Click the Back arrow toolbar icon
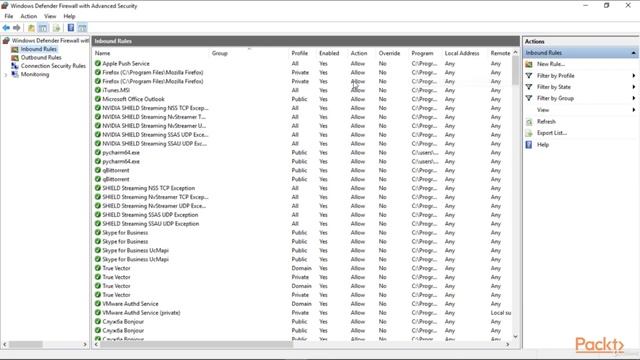 point(6,28)
